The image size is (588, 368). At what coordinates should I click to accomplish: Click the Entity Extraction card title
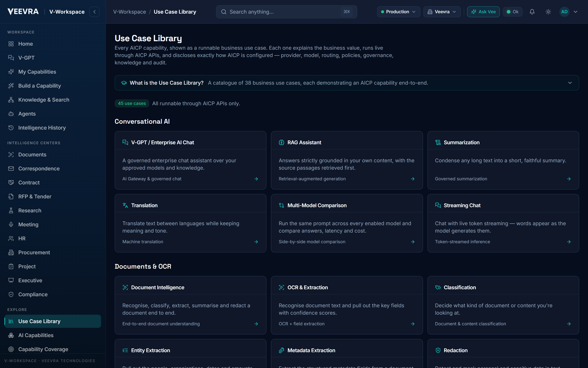[x=150, y=350]
